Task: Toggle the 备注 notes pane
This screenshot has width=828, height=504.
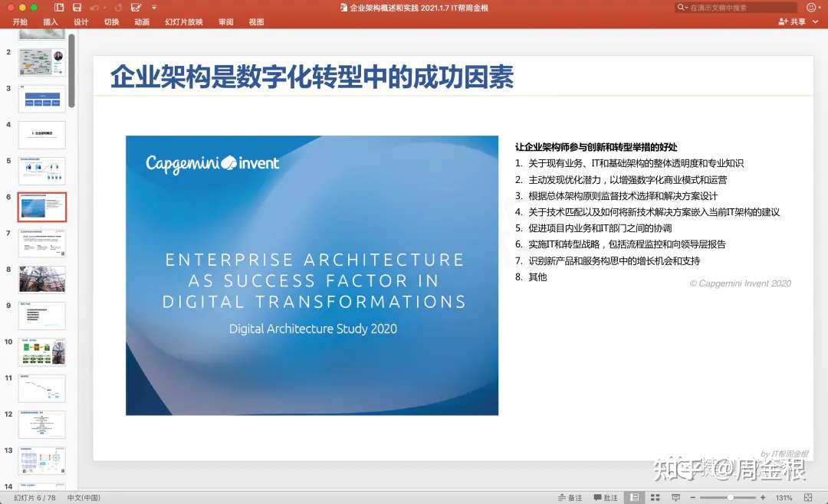Action: [570, 498]
